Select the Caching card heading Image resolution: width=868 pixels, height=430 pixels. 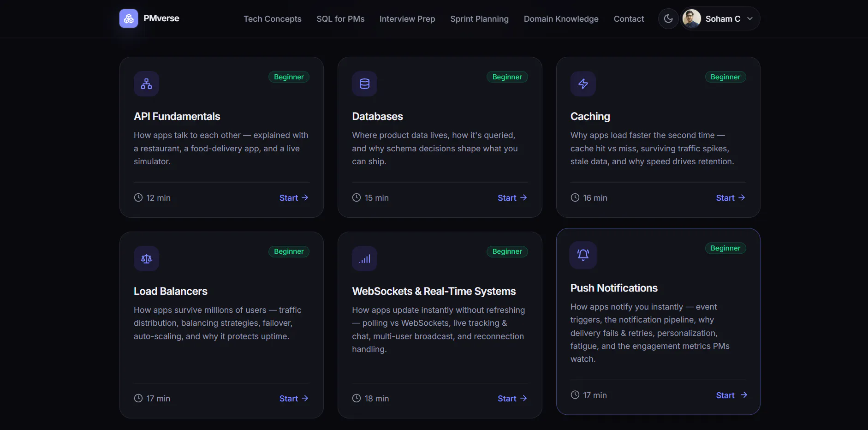point(590,116)
